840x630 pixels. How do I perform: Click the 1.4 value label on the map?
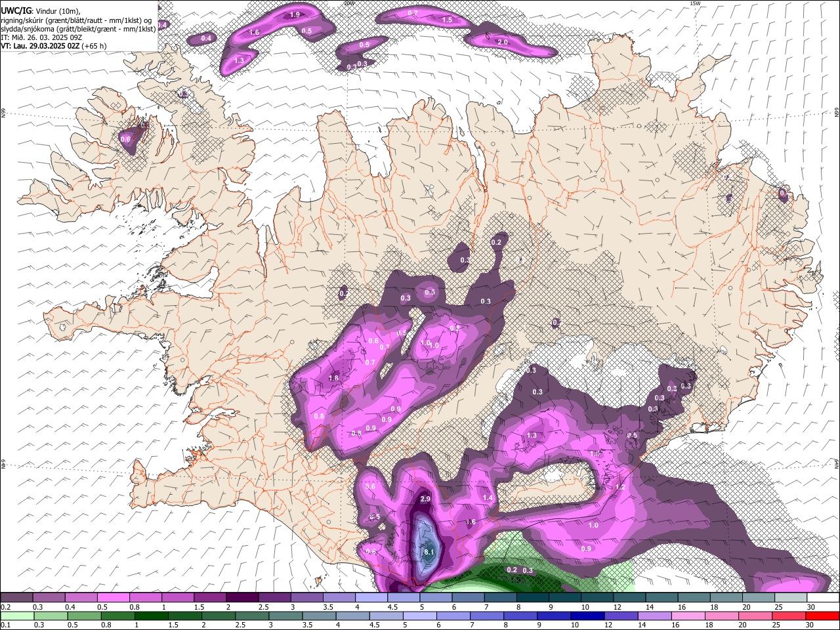pos(488,498)
